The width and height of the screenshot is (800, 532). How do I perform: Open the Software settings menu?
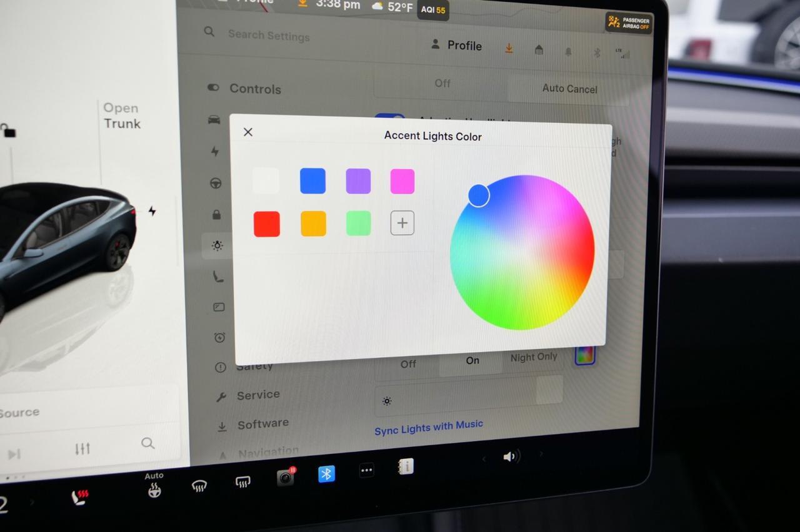pos(262,424)
